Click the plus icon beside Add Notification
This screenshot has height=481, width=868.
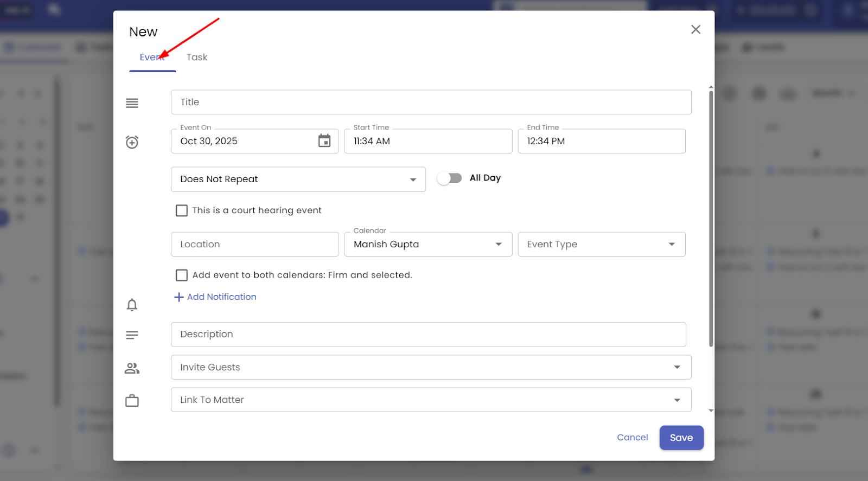(x=178, y=297)
